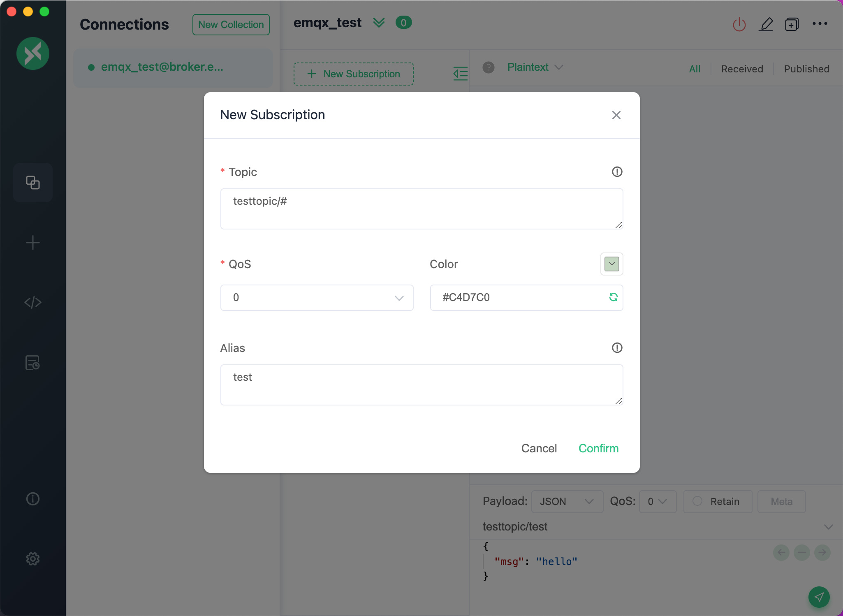Click the MQTTX app logo icon

coord(33,52)
